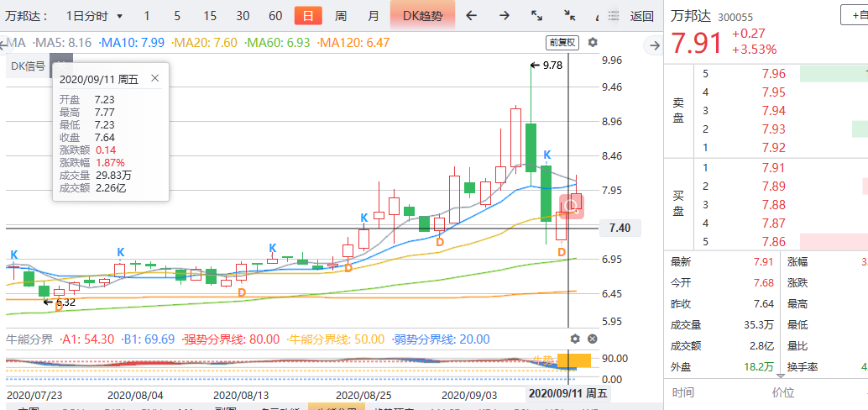Click the 前复权 adjustment button
This screenshot has width=868, height=410.
point(562,43)
